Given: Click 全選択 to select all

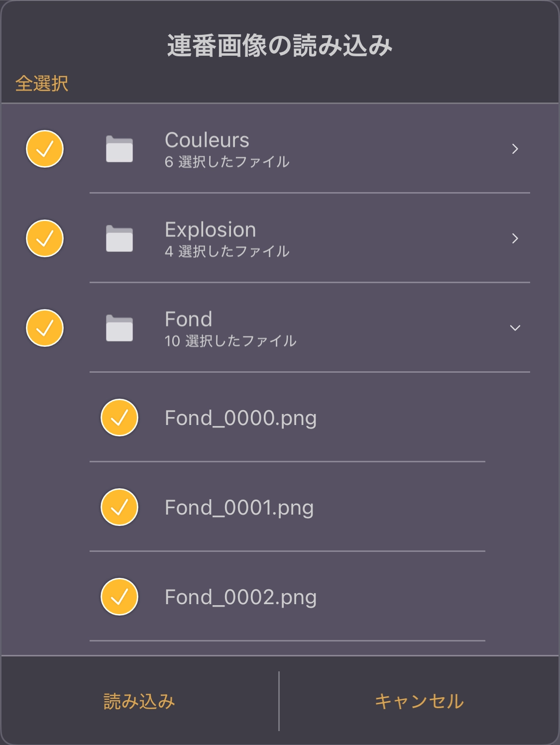Looking at the screenshot, I should [x=42, y=83].
